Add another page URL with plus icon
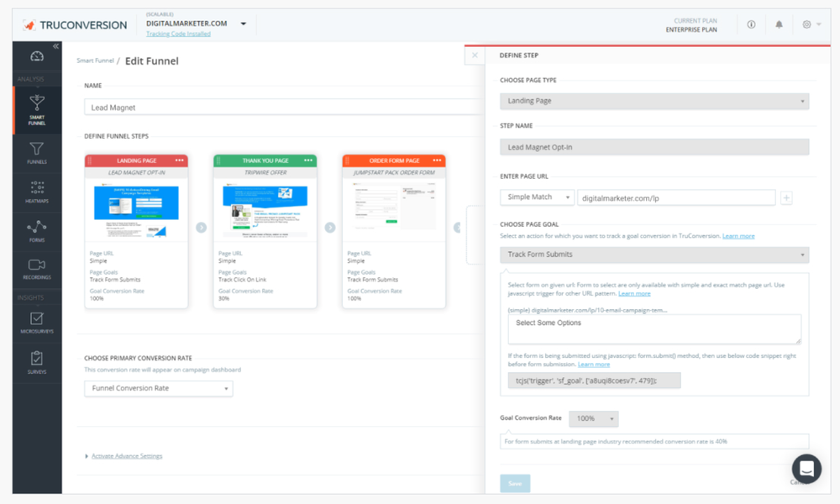Image resolution: width=840 pixels, height=504 pixels. click(x=786, y=198)
